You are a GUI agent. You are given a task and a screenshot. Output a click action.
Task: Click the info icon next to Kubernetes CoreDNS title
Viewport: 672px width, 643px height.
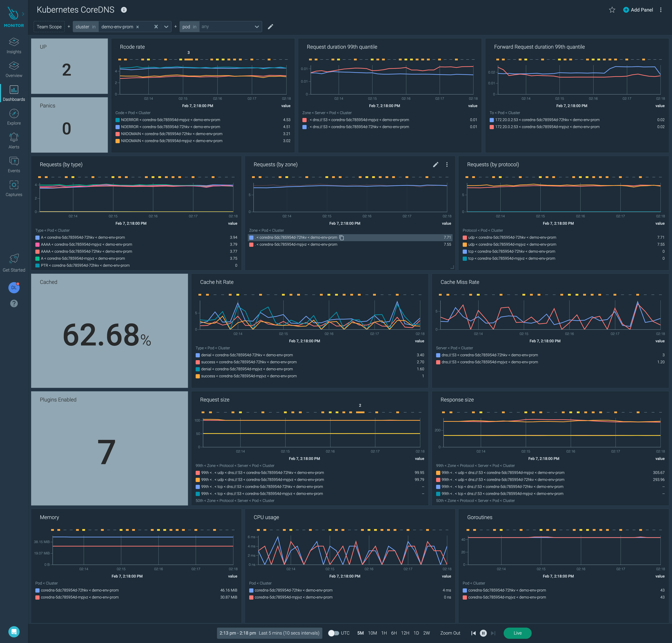[124, 10]
